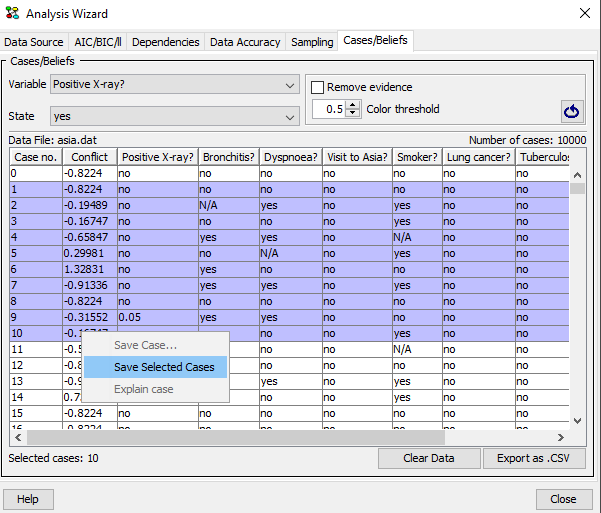The height and width of the screenshot is (513, 601).
Task: Click the Tuberculosis column header
Action: pos(544,157)
